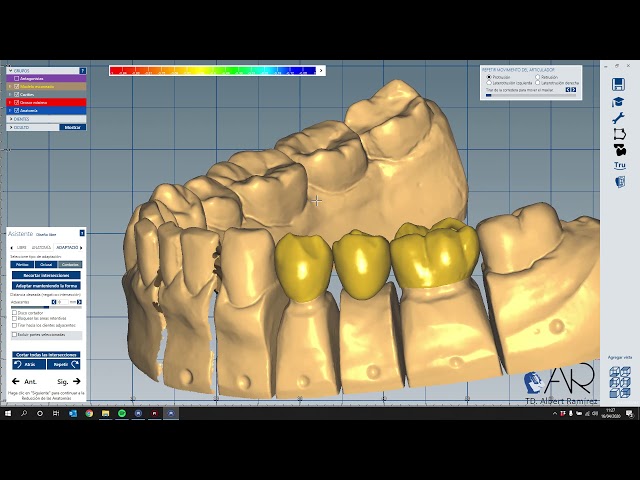Click 'Recortar intersecciones' button
This screenshot has width=640, height=480.
click(46, 275)
